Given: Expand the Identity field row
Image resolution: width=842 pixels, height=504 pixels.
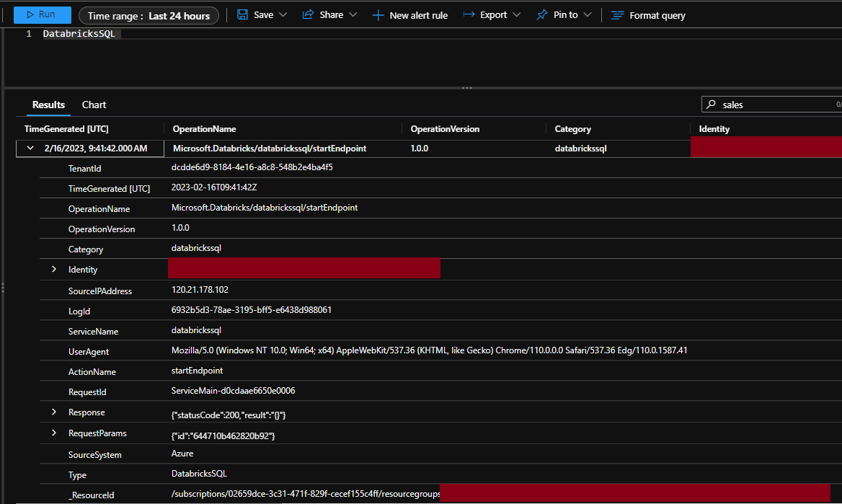Looking at the screenshot, I should [x=53, y=269].
